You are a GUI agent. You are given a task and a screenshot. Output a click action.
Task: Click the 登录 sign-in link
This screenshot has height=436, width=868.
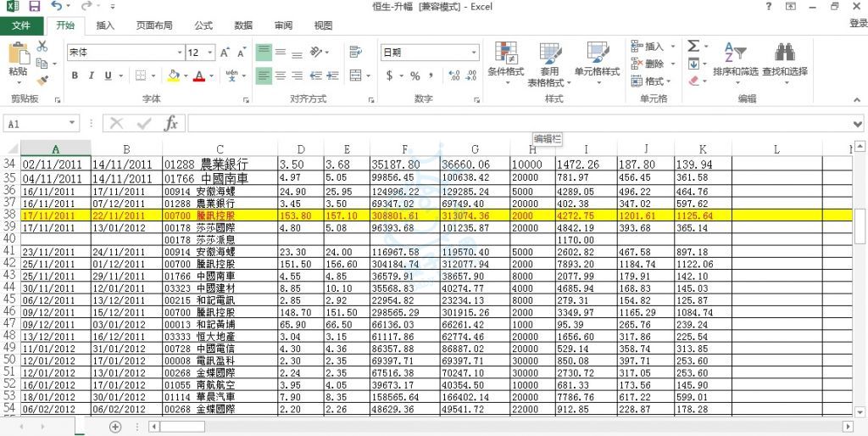pos(857,25)
